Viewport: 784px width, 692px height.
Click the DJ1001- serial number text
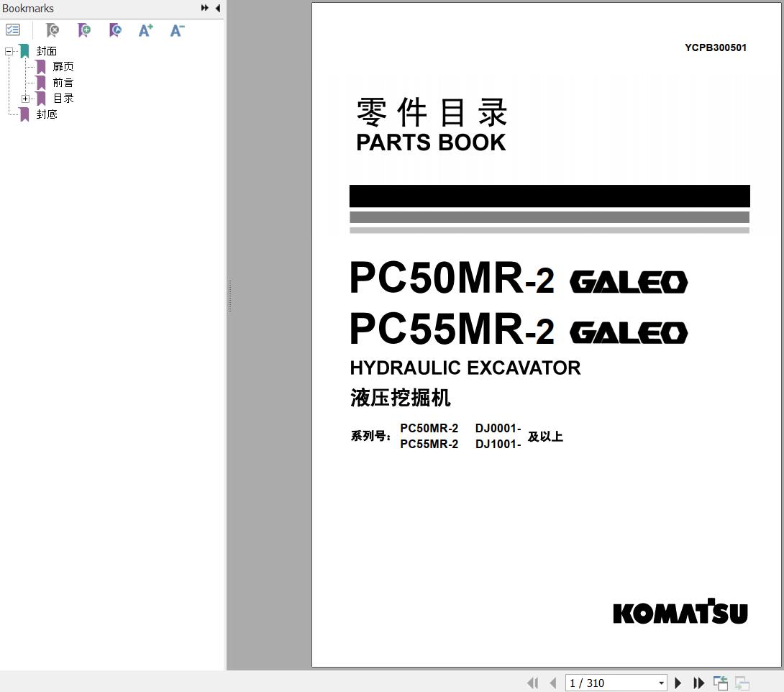point(498,444)
